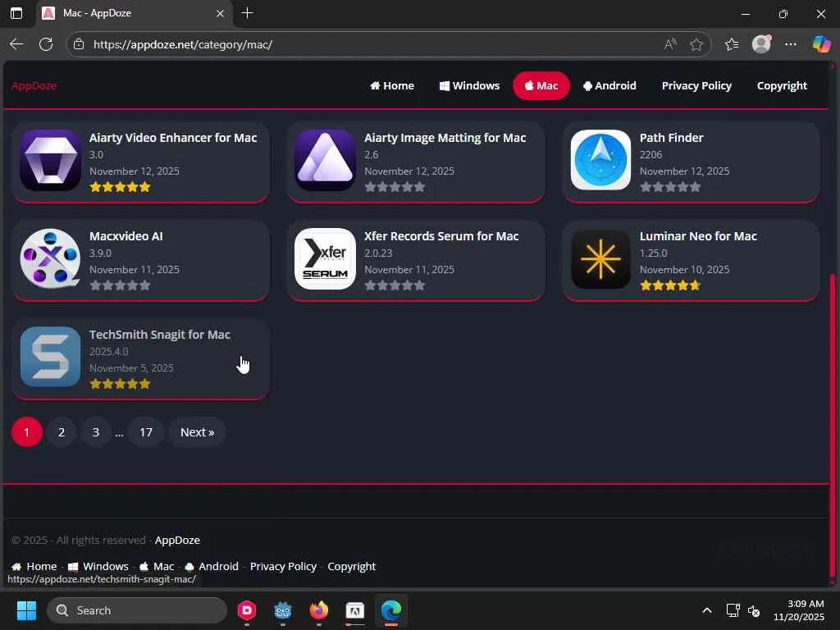
Task: Rate Macxvideo AI using star rating
Action: (x=120, y=285)
